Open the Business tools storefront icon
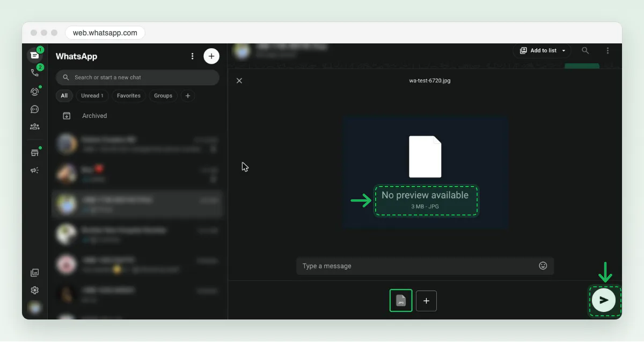Screen dimensions: 644x342 point(35,153)
